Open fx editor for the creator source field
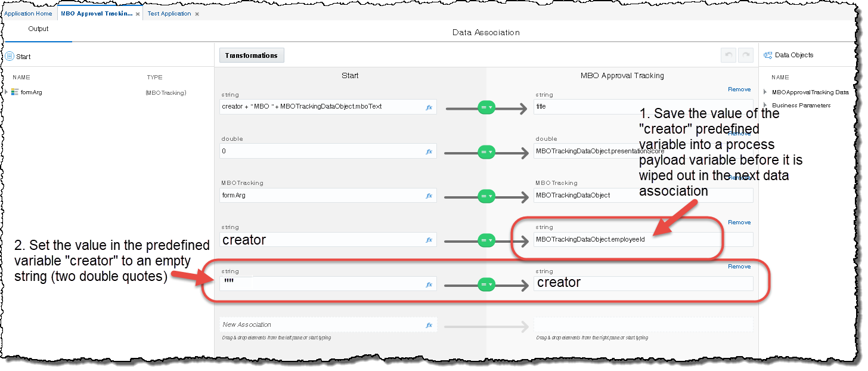Screen dimensions: 868x371 click(429, 240)
